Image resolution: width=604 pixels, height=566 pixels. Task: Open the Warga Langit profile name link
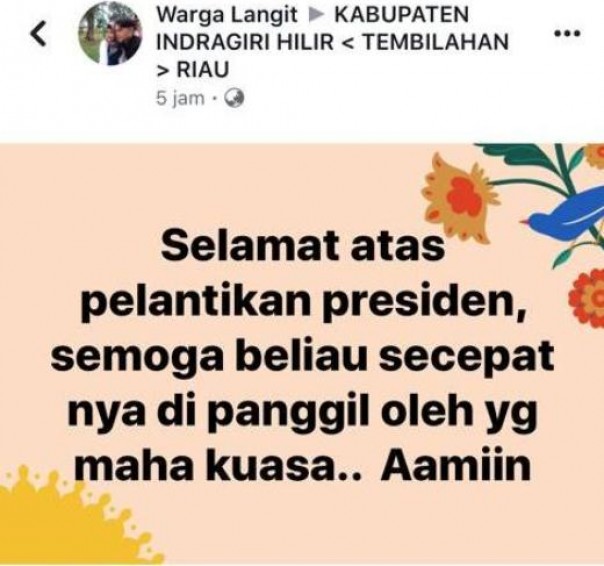click(227, 15)
